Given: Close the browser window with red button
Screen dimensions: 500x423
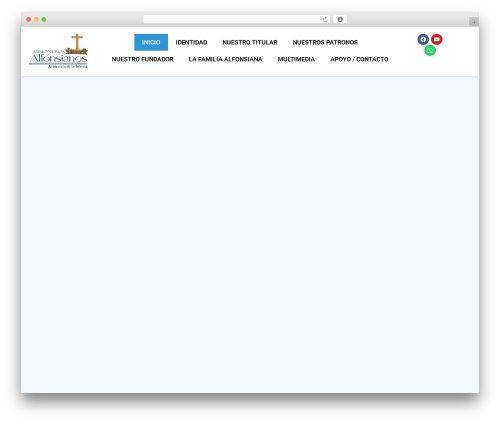Looking at the screenshot, I should [x=29, y=20].
